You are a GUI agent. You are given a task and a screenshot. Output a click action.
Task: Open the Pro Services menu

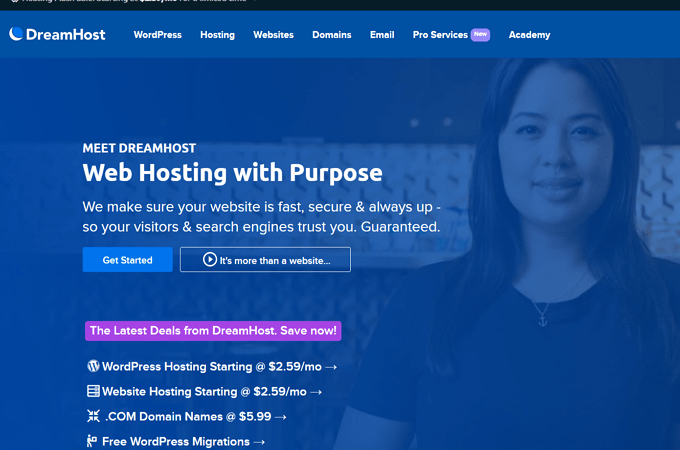(x=440, y=35)
